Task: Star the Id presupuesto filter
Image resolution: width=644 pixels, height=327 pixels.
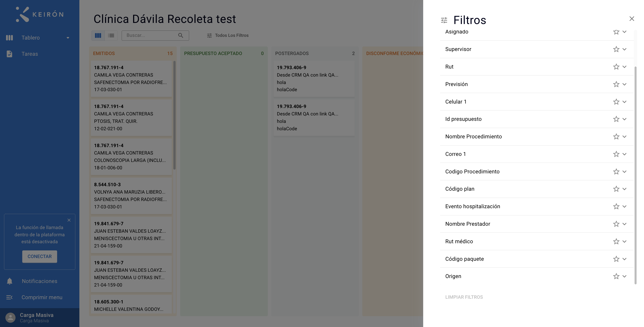Action: [x=616, y=119]
